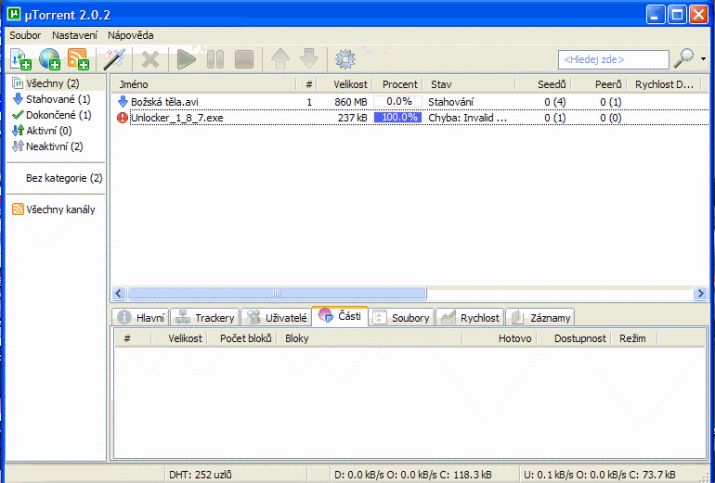Click the Stop torrent icon

tap(244, 60)
